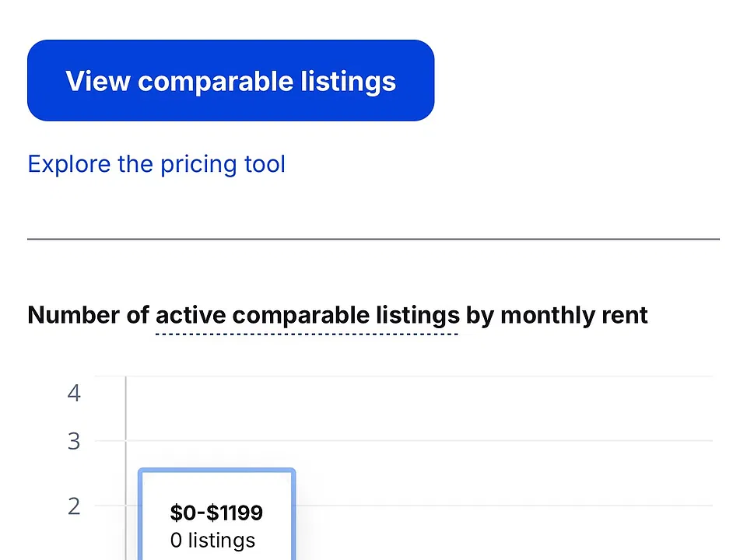Open the Explore the pricing tool link
The height and width of the screenshot is (560, 747).
156,164
